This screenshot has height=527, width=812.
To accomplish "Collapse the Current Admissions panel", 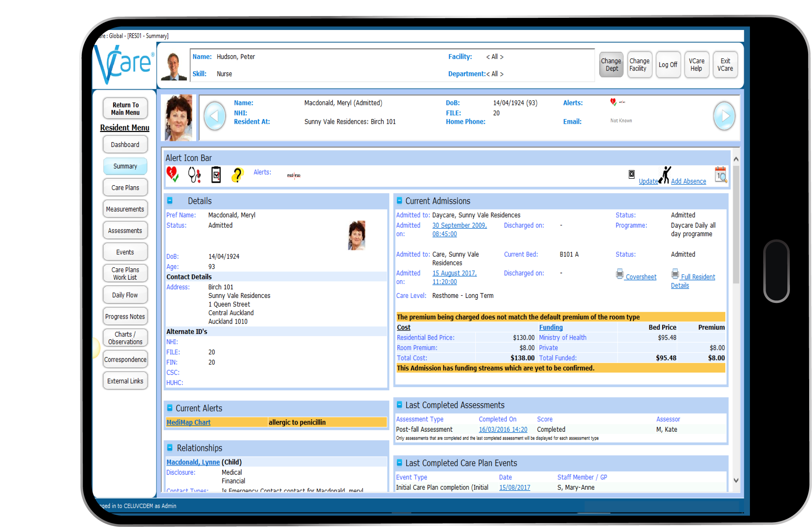I will pos(400,201).
